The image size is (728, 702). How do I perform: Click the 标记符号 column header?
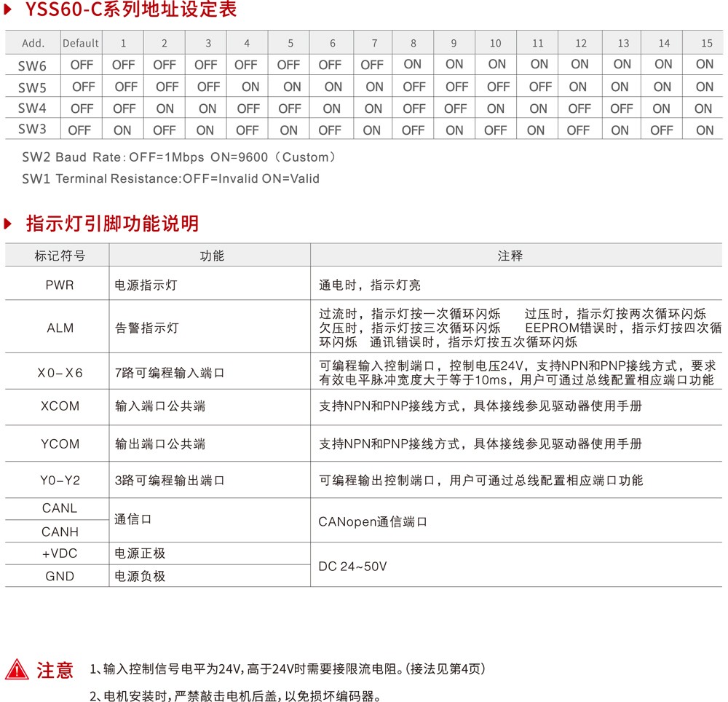pos(60,256)
